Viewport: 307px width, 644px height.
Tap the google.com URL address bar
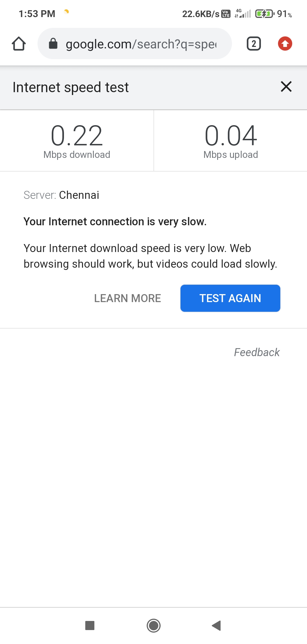click(135, 44)
